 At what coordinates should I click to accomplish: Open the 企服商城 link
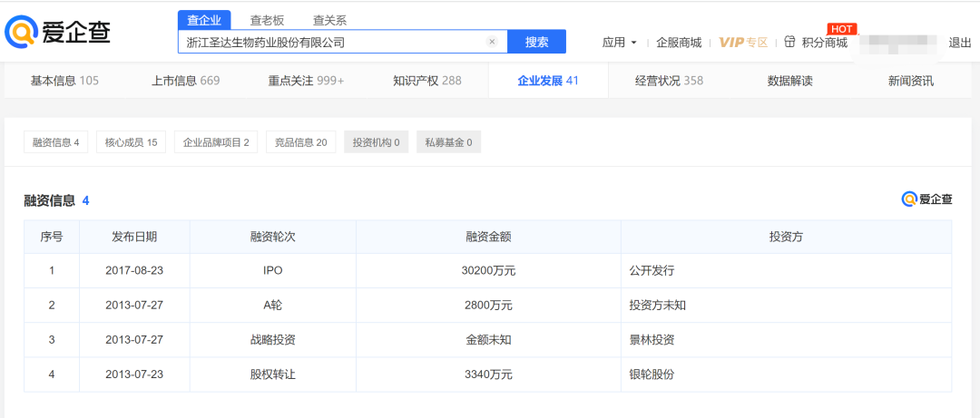coord(679,42)
